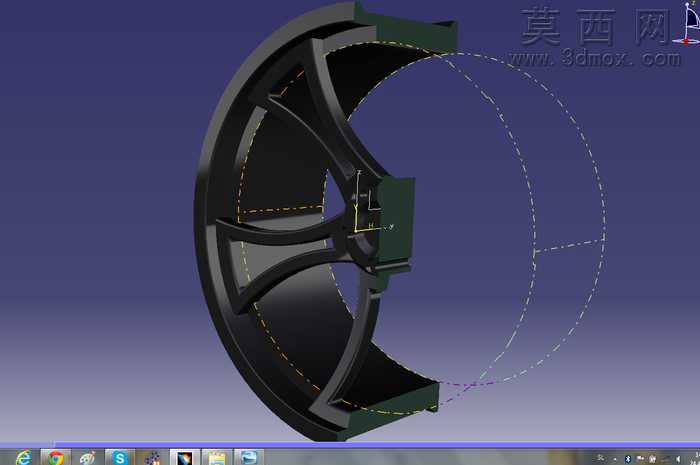Switch to the colorful V-logo taskbar app
This screenshot has height=465, width=700.
point(184,457)
